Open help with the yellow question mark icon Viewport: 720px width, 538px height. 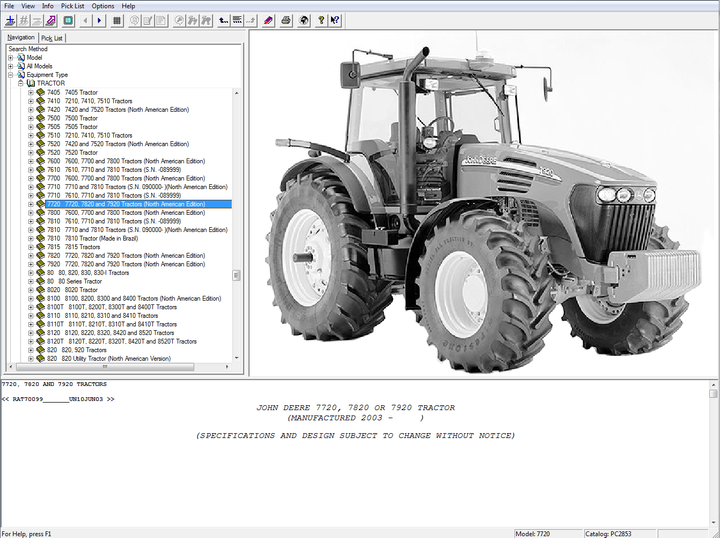click(x=321, y=20)
